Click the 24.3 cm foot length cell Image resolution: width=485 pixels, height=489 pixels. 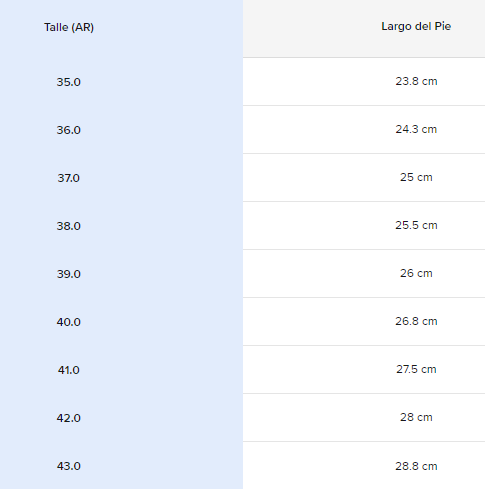coord(416,129)
